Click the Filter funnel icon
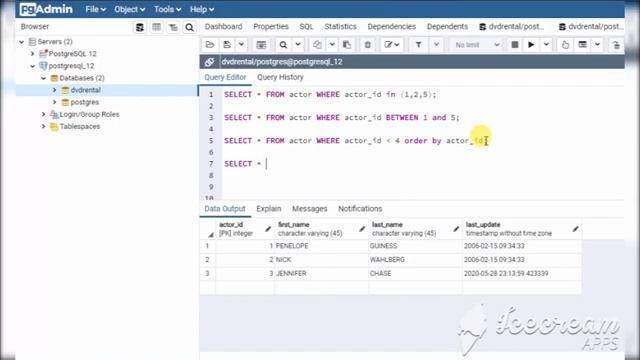 coord(418,45)
